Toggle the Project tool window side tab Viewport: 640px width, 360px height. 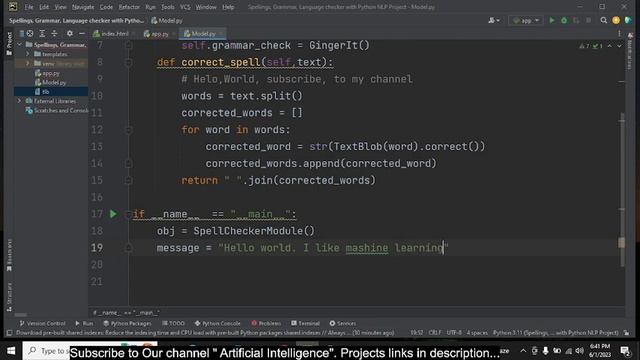[x=9, y=43]
